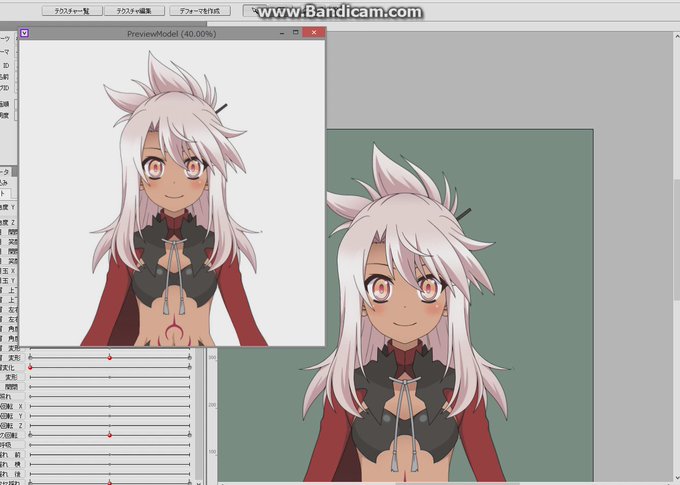
Task: Click the 100 mark on the canvas ruler
Action: click(212, 452)
